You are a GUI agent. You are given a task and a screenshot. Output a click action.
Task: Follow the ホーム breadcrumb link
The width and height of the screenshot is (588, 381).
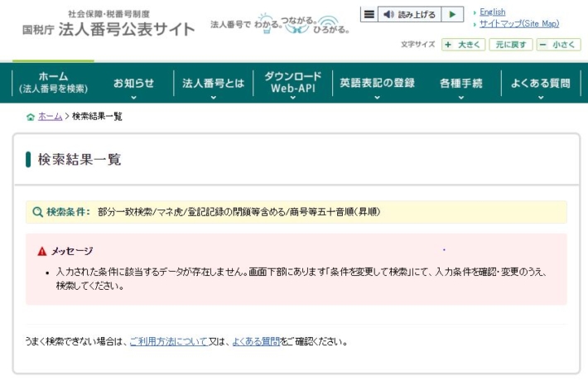(x=50, y=116)
